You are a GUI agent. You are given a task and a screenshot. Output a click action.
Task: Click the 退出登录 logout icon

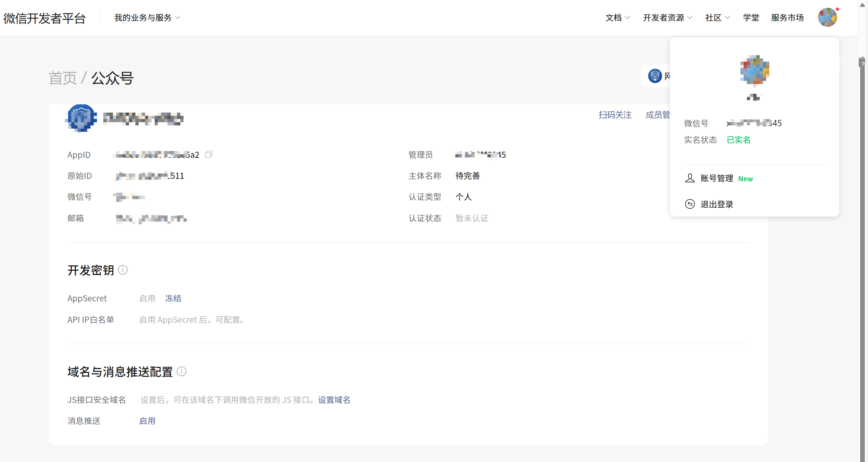pos(690,204)
